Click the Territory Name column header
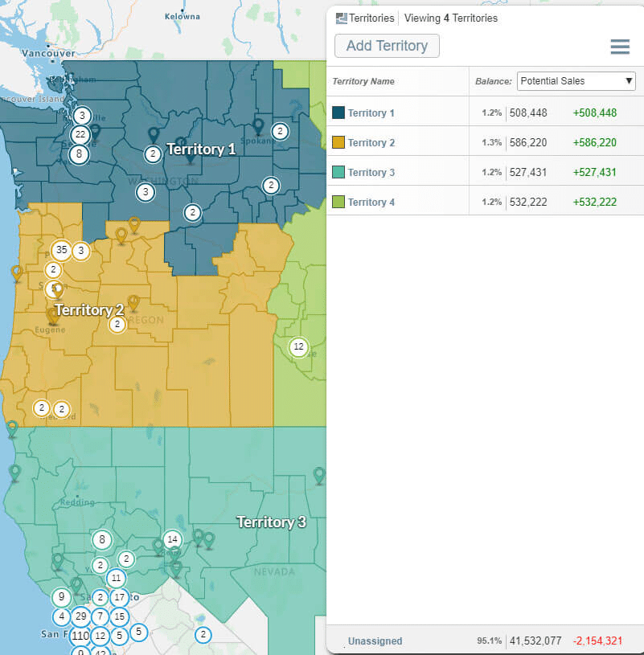Screen dimensions: 644x655 click(363, 81)
